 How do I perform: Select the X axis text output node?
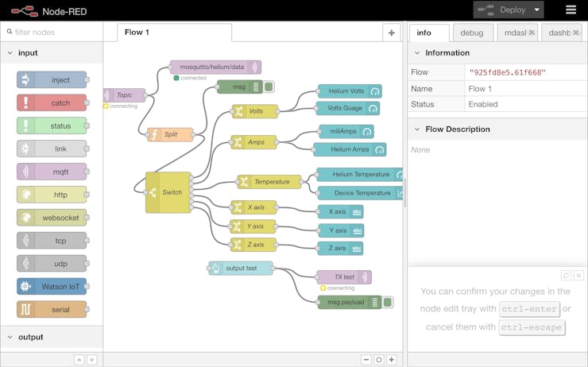[x=341, y=212]
